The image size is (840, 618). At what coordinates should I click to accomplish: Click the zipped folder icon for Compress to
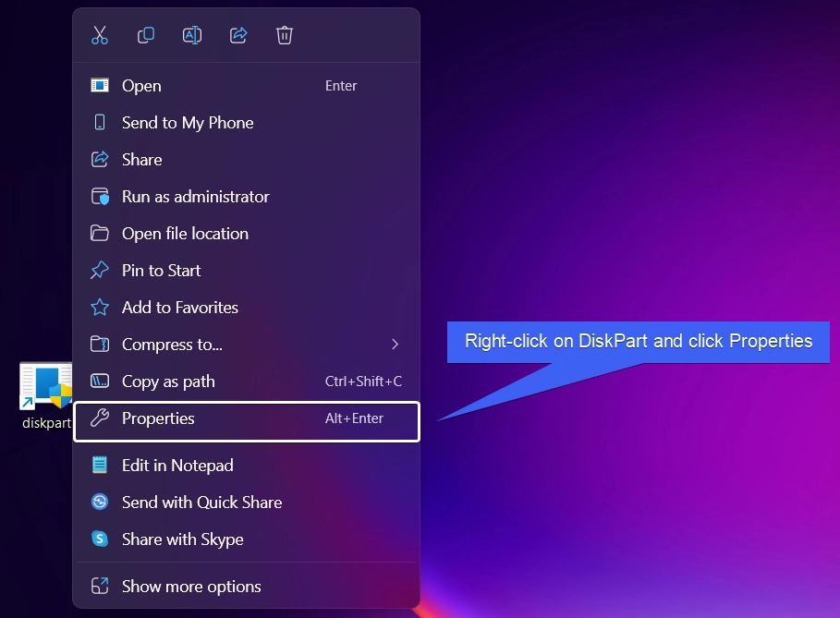[100, 344]
